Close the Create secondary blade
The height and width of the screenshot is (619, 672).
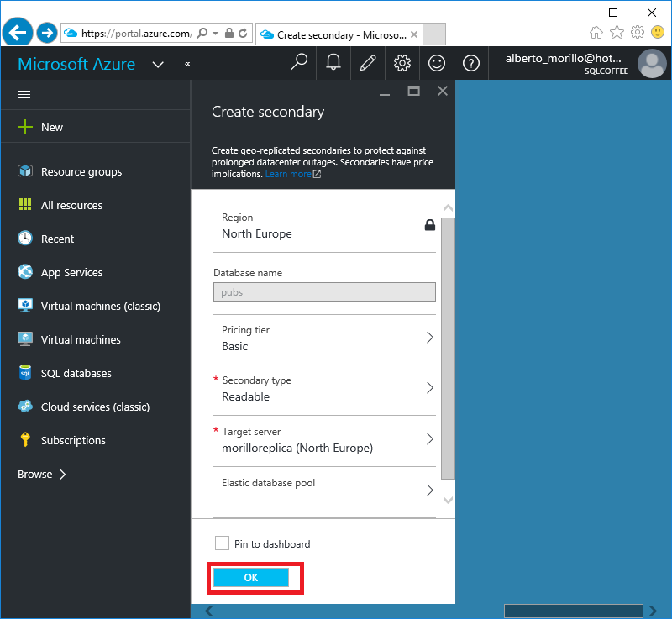coord(443,91)
